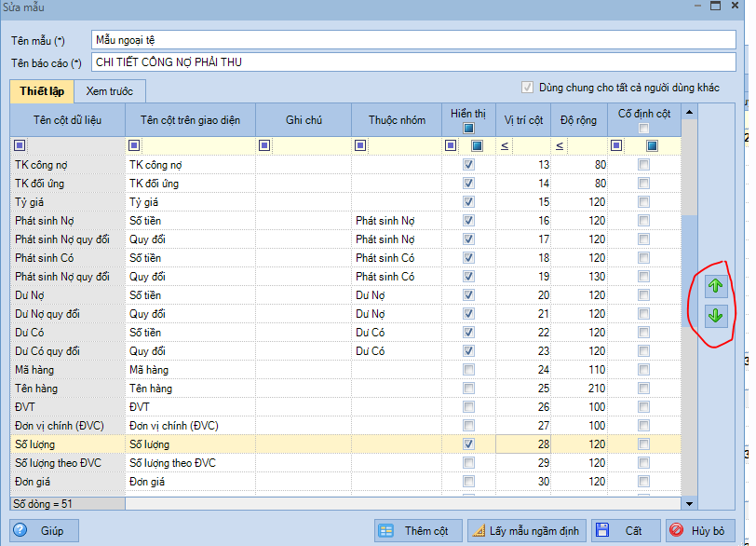Screen dimensions: 756x546
Task: Click scrollbar down arrow of the grid
Action: [x=690, y=503]
